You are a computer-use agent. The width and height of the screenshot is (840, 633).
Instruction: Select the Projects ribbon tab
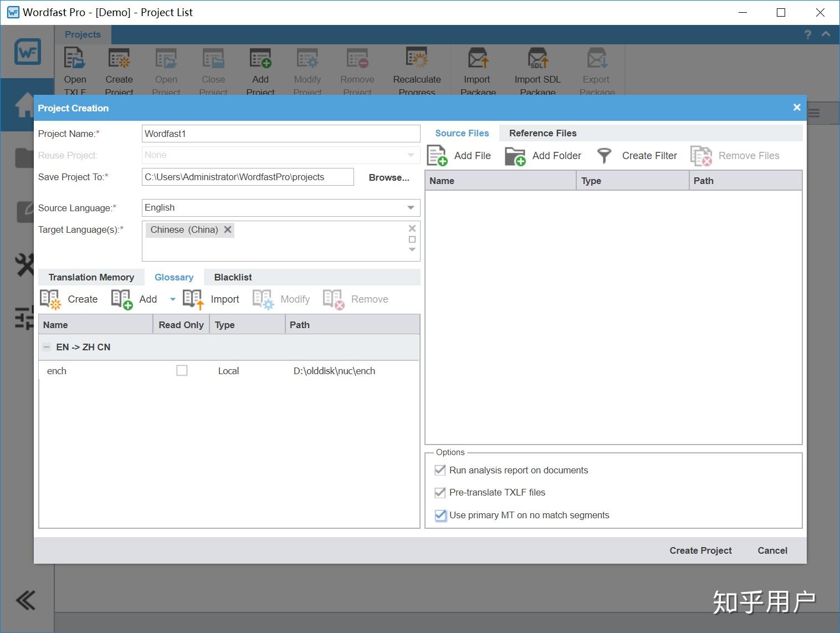point(83,34)
